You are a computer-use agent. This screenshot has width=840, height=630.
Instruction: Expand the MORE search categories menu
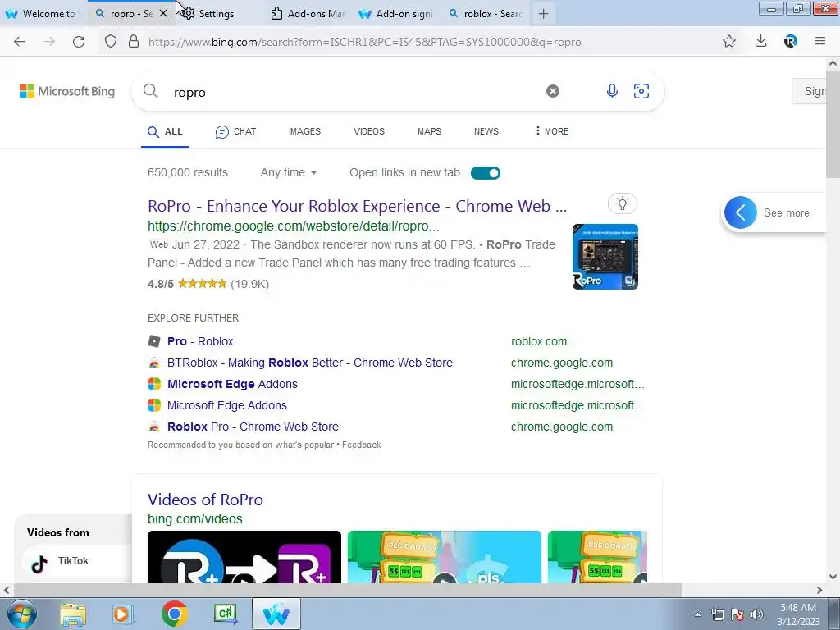click(551, 131)
